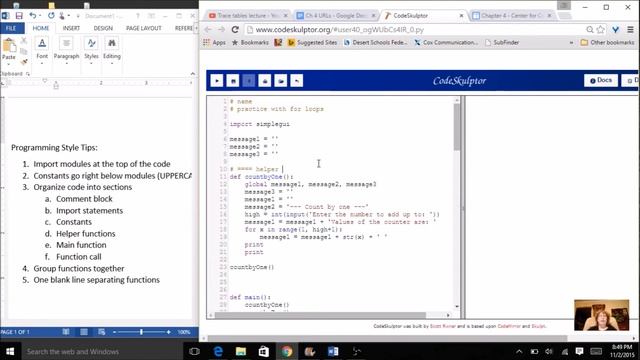Image resolution: width=640 pixels, height=360 pixels.
Task: Switch Word to Read Mode view icon
Action: pos(66,332)
